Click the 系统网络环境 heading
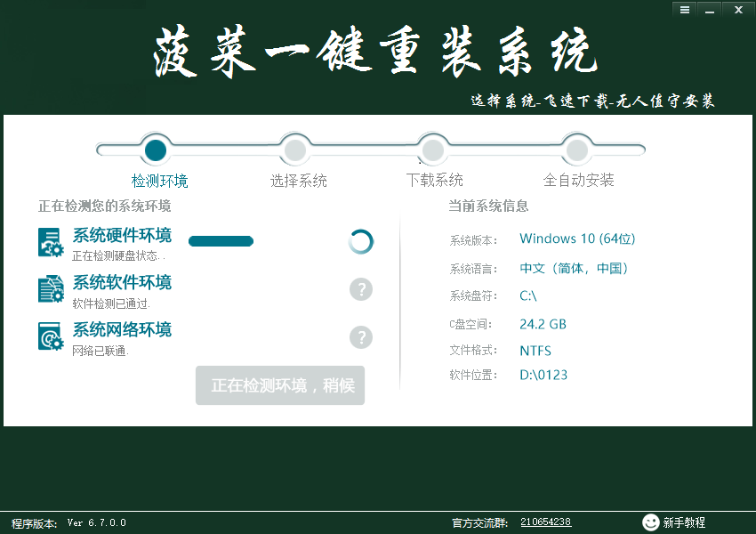This screenshot has width=756, height=534. (x=122, y=330)
